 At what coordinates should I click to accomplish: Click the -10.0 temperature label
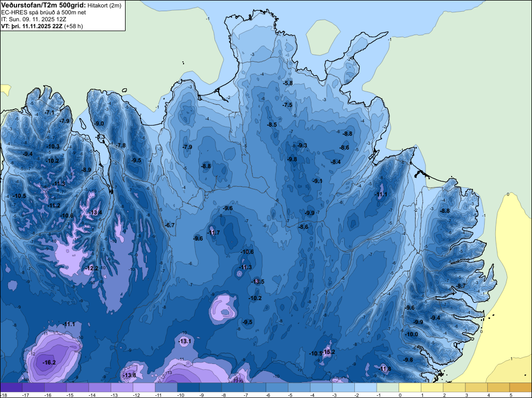(x=412, y=334)
